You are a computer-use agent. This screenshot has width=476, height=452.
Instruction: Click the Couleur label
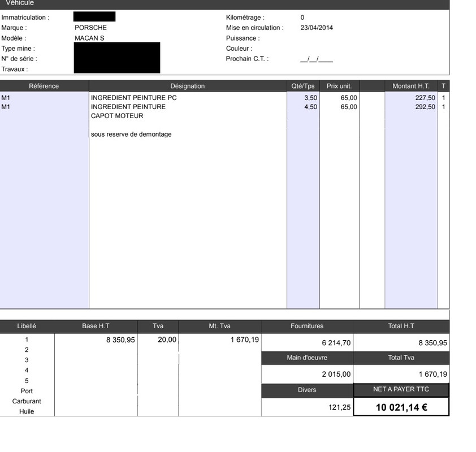pyautogui.click(x=239, y=49)
